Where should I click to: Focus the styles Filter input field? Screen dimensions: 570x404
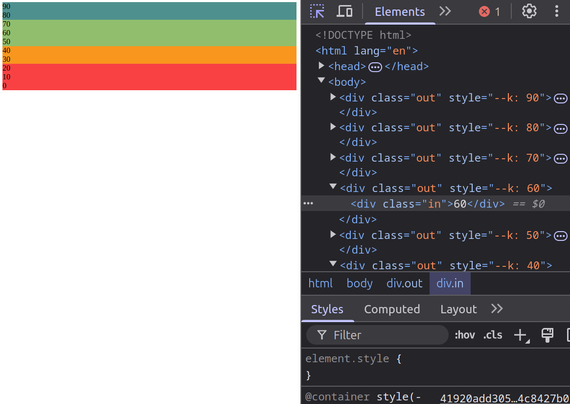coord(377,335)
